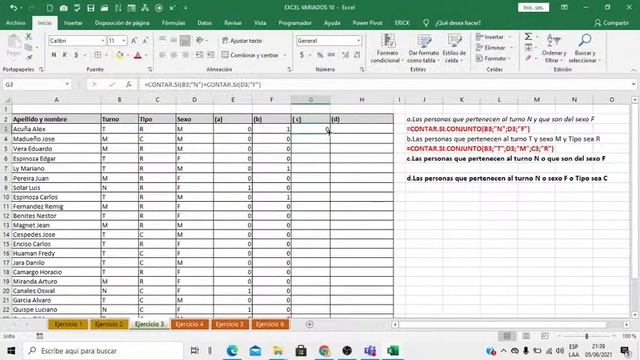Switch to the Datos ribbon tab
The width and height of the screenshot is (640, 360).
tap(204, 23)
